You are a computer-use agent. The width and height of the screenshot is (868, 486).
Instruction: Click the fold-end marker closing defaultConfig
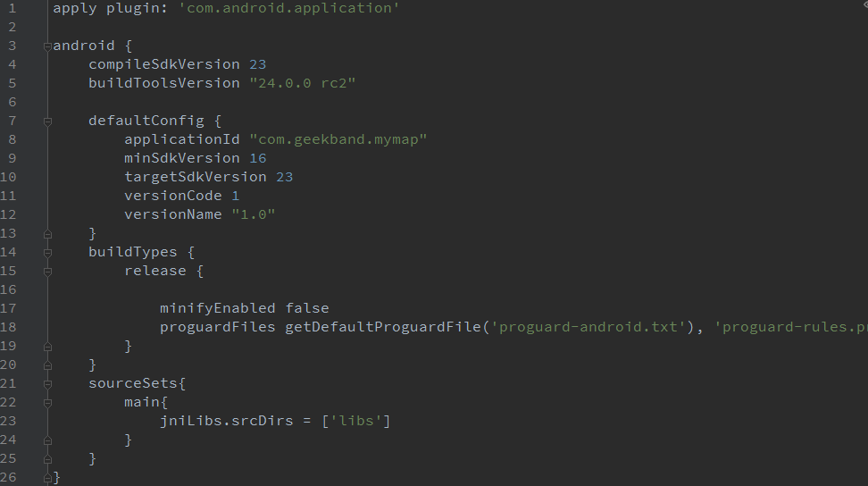(47, 234)
